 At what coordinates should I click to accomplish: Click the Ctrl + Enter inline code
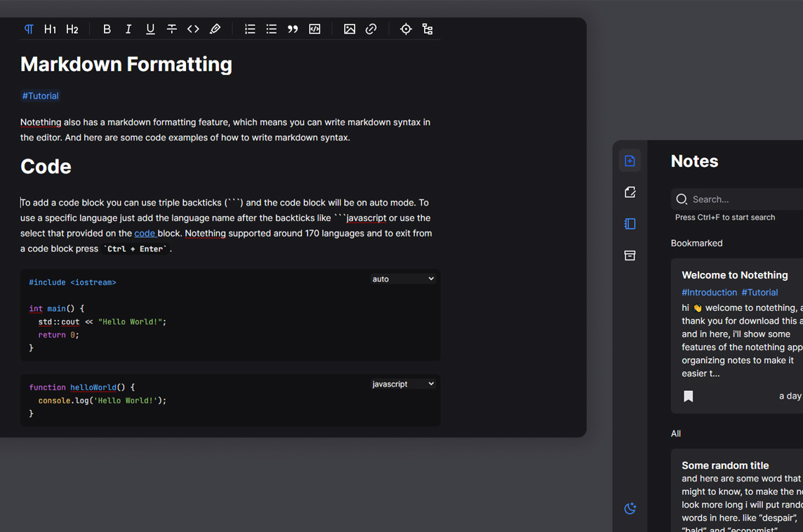pos(135,249)
